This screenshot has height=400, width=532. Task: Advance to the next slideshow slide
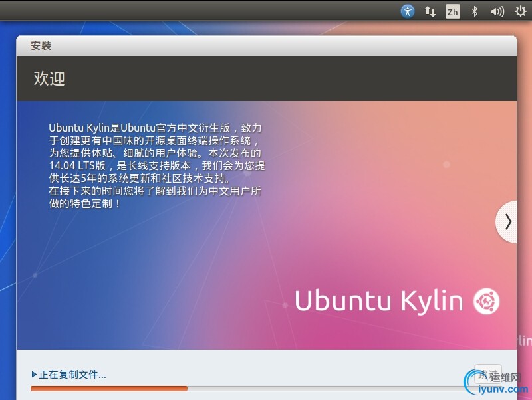click(507, 222)
